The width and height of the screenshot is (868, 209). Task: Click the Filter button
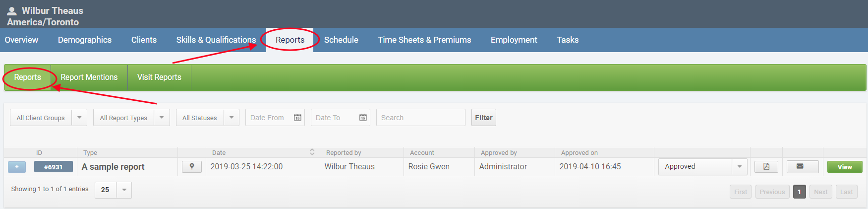[483, 118]
